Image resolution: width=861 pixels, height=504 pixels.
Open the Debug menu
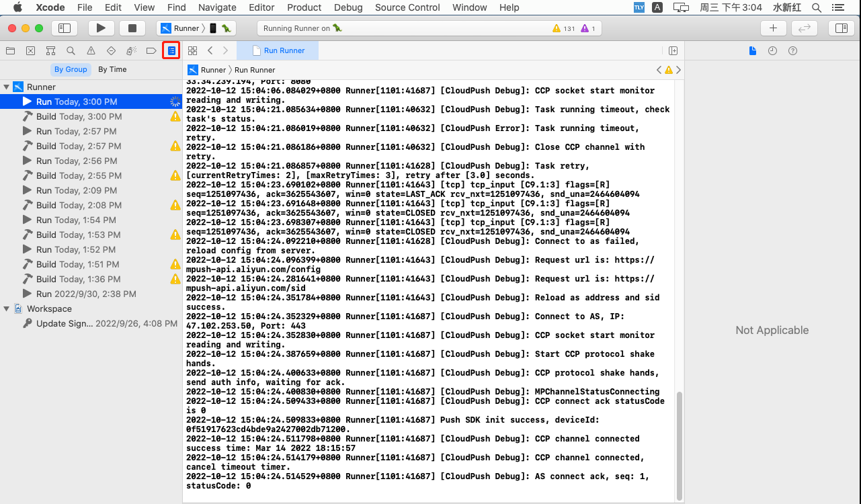pos(348,7)
